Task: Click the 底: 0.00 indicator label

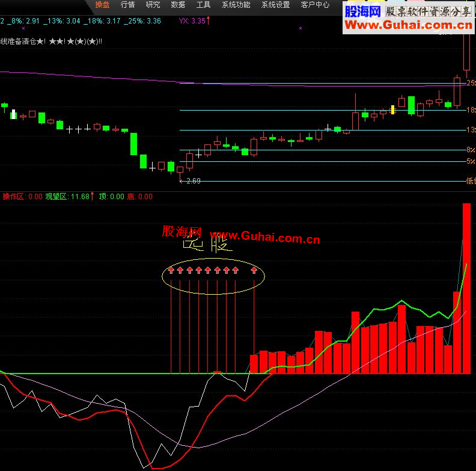Action: coord(139,197)
